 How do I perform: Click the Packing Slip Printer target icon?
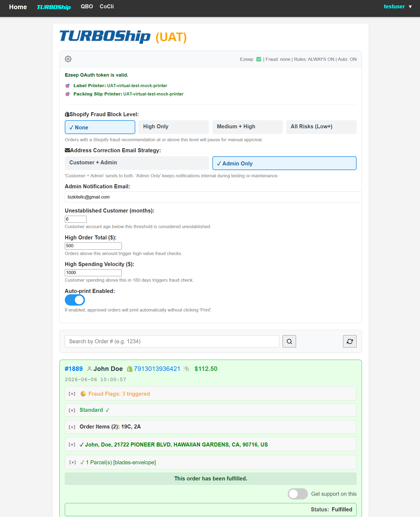(68, 94)
